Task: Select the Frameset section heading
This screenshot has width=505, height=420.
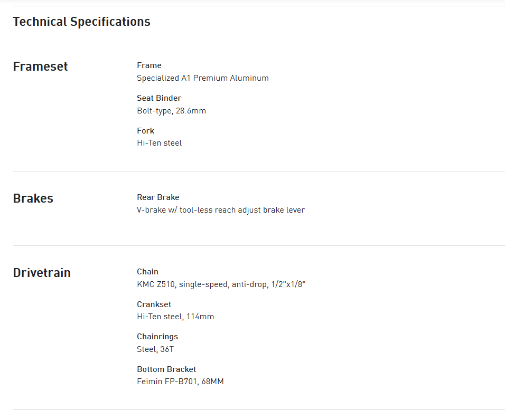Action: [x=40, y=66]
